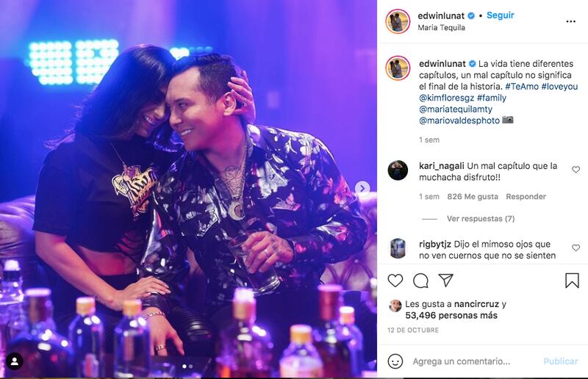The height and width of the screenshot is (379, 588).
Task: Open the emoji picker smiley icon
Action: [395, 361]
